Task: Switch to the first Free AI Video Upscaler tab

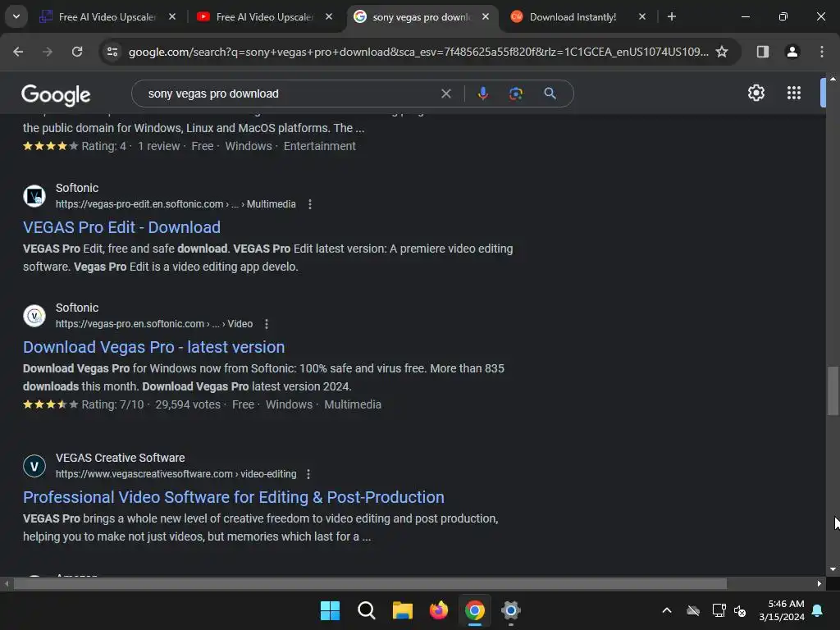Action: pyautogui.click(x=107, y=17)
